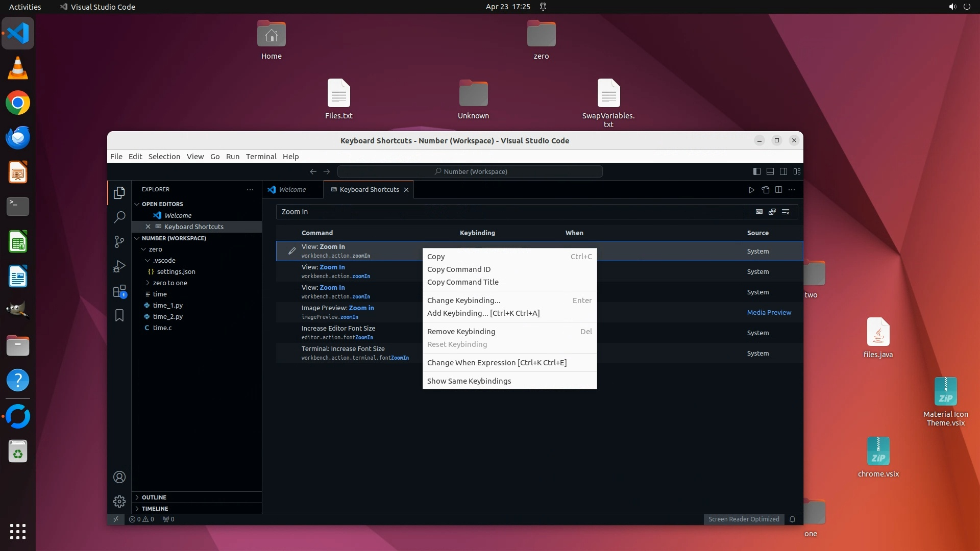Open the Source Control view

point(119,241)
